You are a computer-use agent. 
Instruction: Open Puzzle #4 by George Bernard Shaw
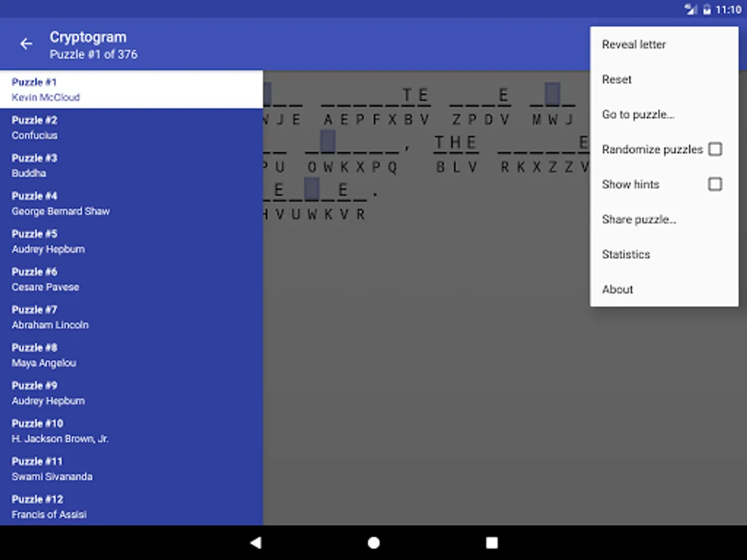(x=131, y=203)
